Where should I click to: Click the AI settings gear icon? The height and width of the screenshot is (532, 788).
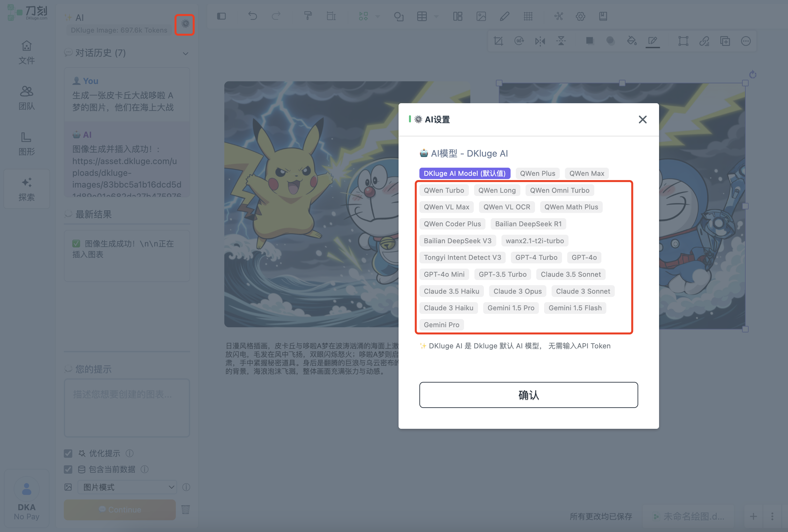click(x=185, y=24)
